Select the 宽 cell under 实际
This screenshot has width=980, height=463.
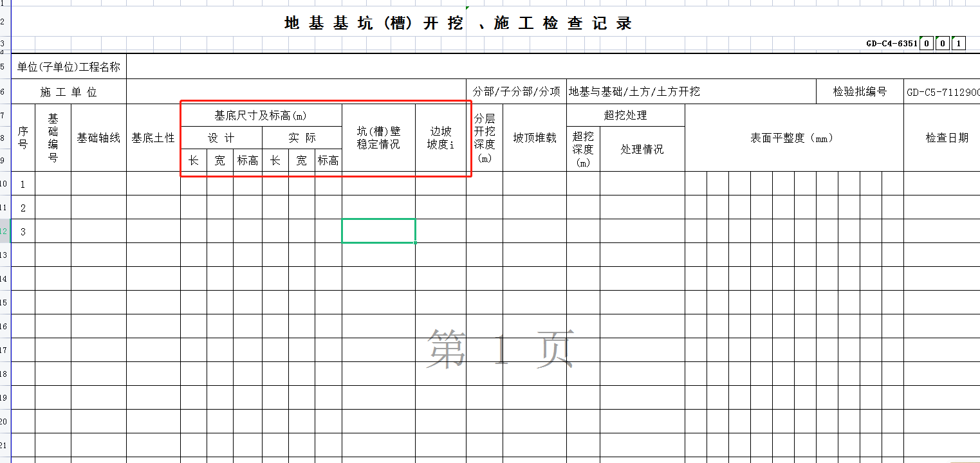pyautogui.click(x=302, y=161)
